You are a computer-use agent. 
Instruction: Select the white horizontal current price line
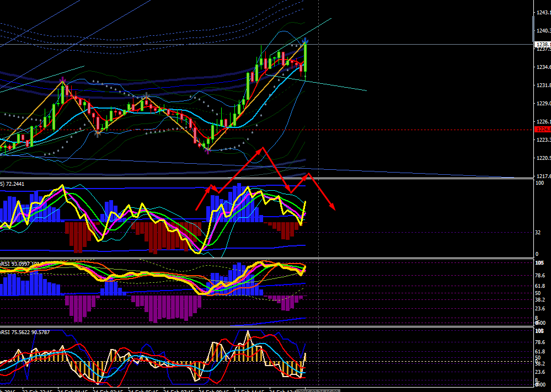point(267,45)
